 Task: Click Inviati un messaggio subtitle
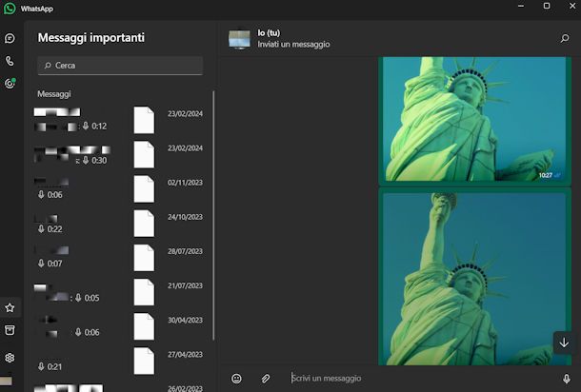click(293, 45)
